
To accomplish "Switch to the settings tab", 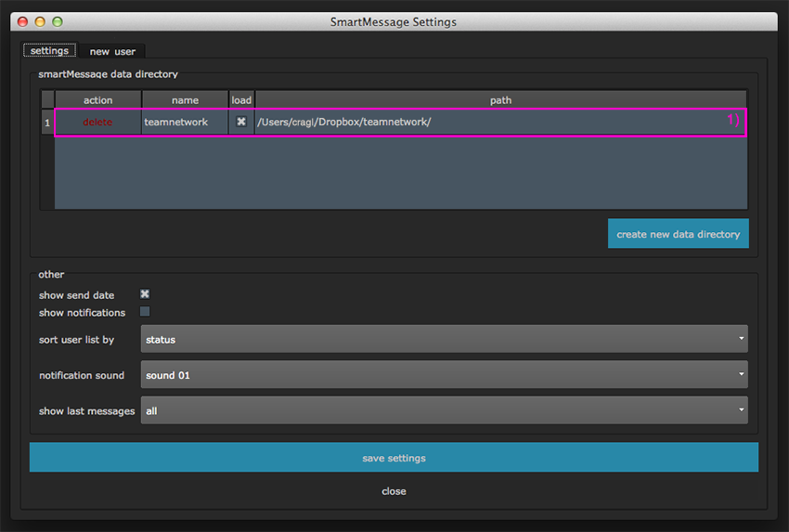I will [x=50, y=51].
